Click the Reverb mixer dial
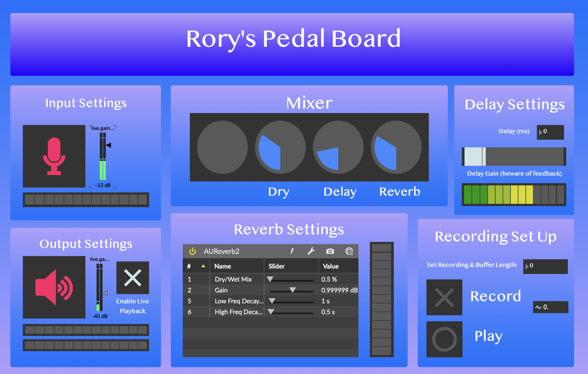Image resolution: width=588 pixels, height=374 pixels. pos(396,147)
